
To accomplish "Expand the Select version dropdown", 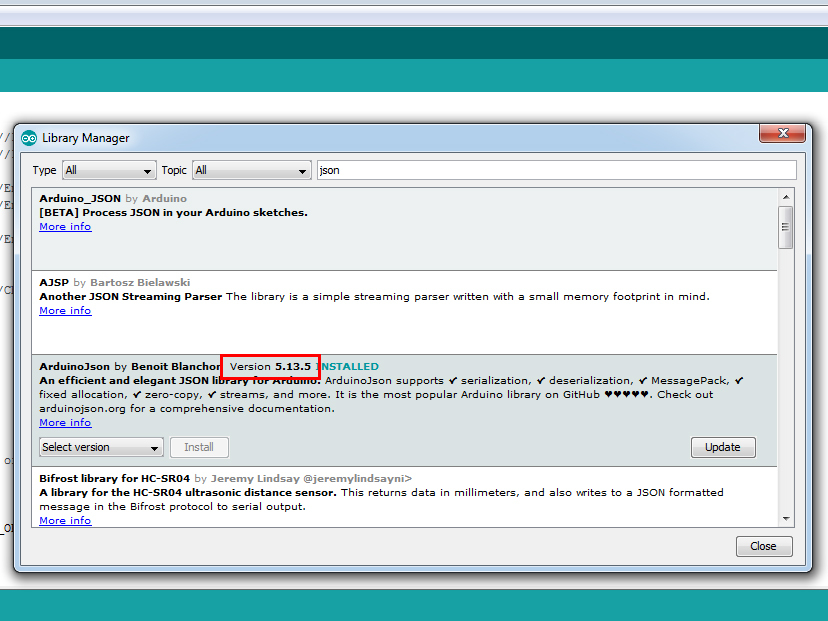I will tap(101, 447).
